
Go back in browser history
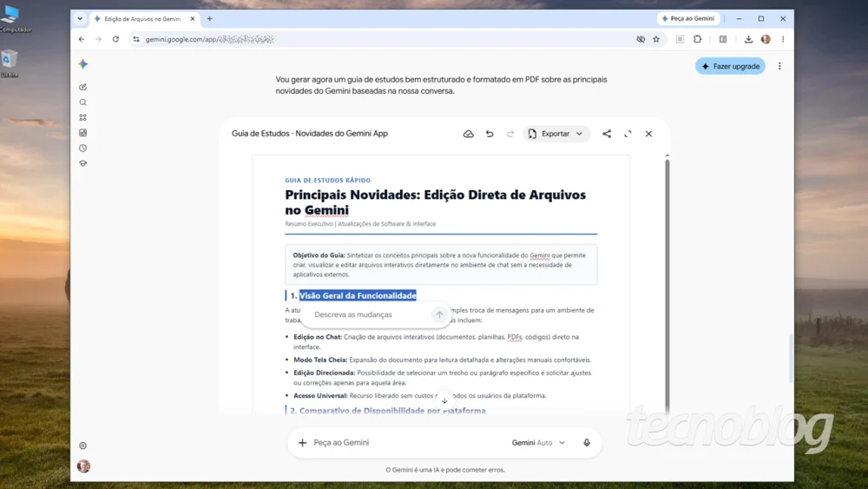pos(82,39)
